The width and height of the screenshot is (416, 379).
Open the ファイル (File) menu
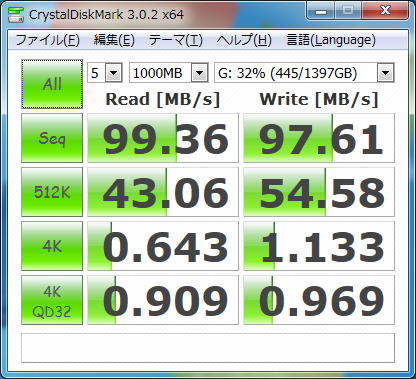(47, 40)
